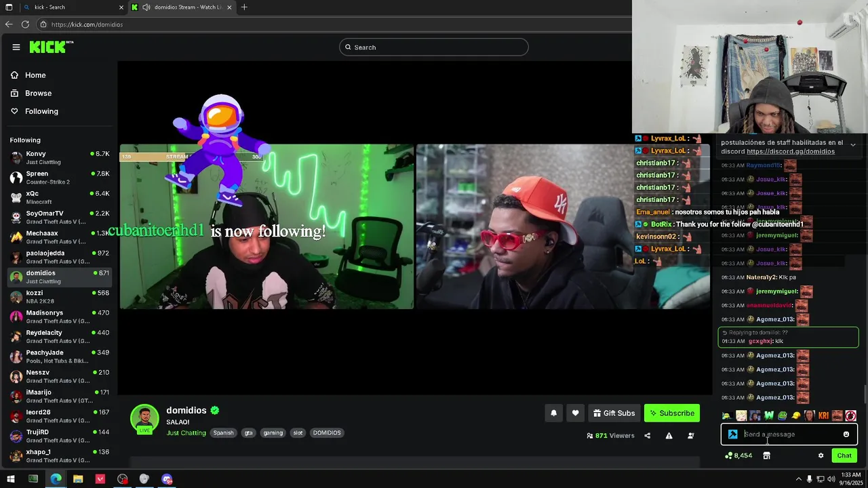
Task: Click the green Chat send button
Action: 844,455
